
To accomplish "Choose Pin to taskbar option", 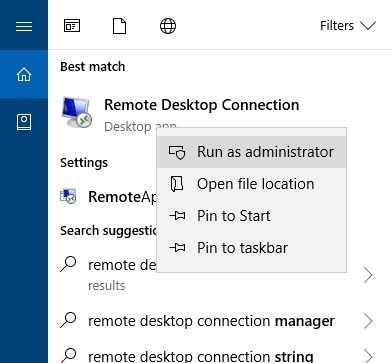I will pyautogui.click(x=251, y=248).
